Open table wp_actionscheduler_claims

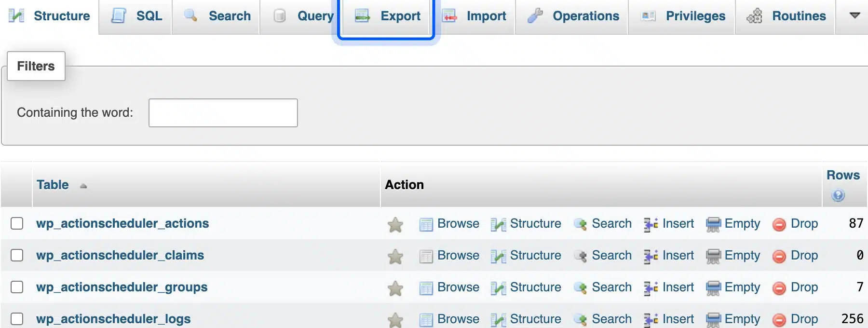(x=120, y=255)
